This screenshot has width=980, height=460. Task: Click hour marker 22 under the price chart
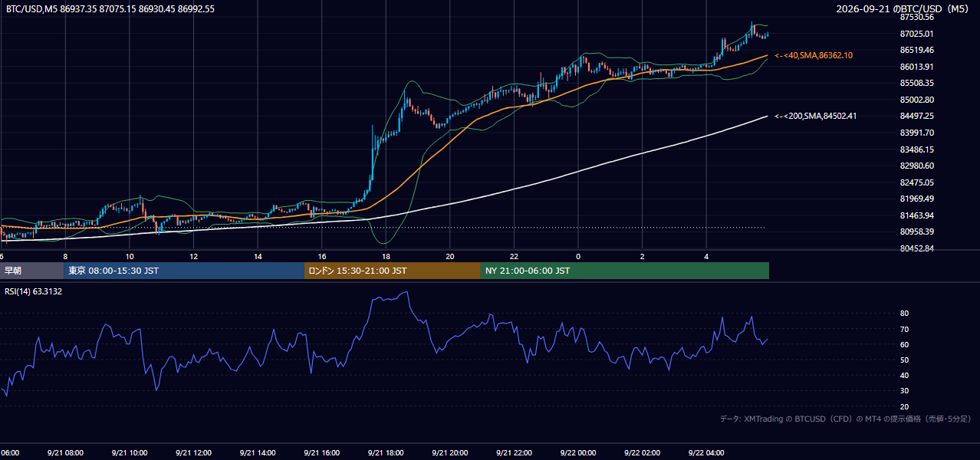coord(514,256)
